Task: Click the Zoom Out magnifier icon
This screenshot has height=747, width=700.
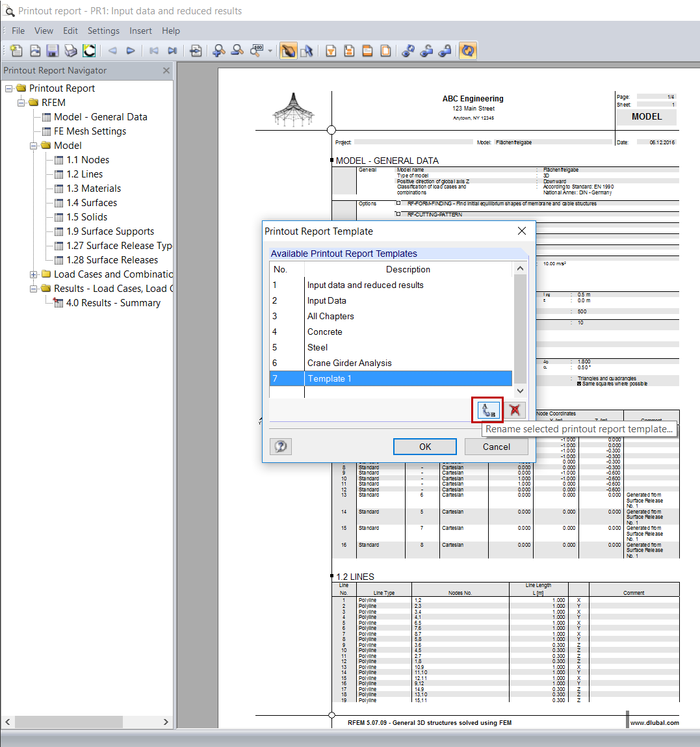Action: [237, 50]
